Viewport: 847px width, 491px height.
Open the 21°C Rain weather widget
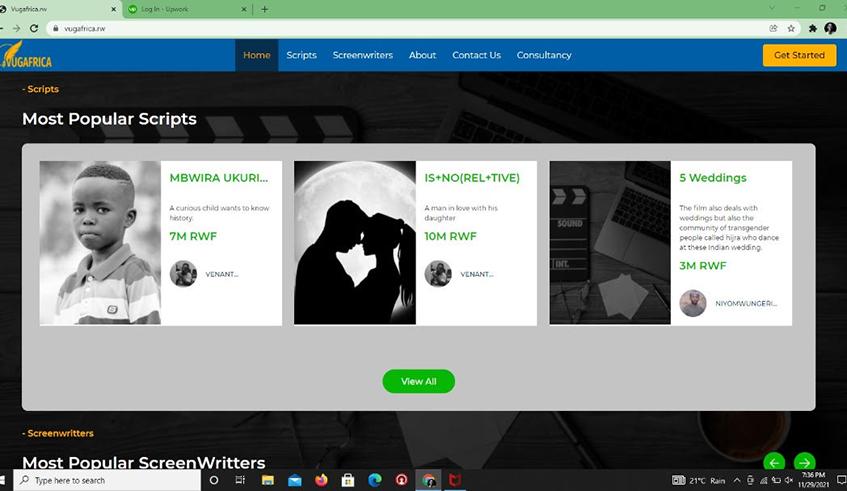point(698,480)
